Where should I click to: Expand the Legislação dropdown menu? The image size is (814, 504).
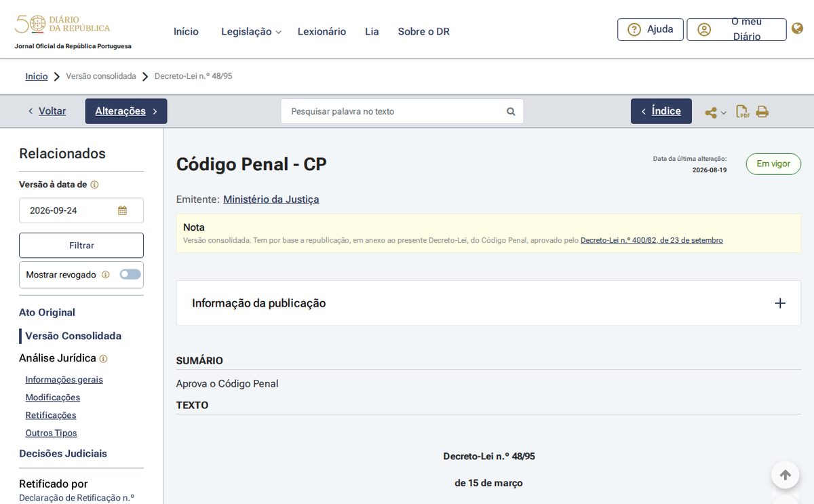(x=251, y=31)
